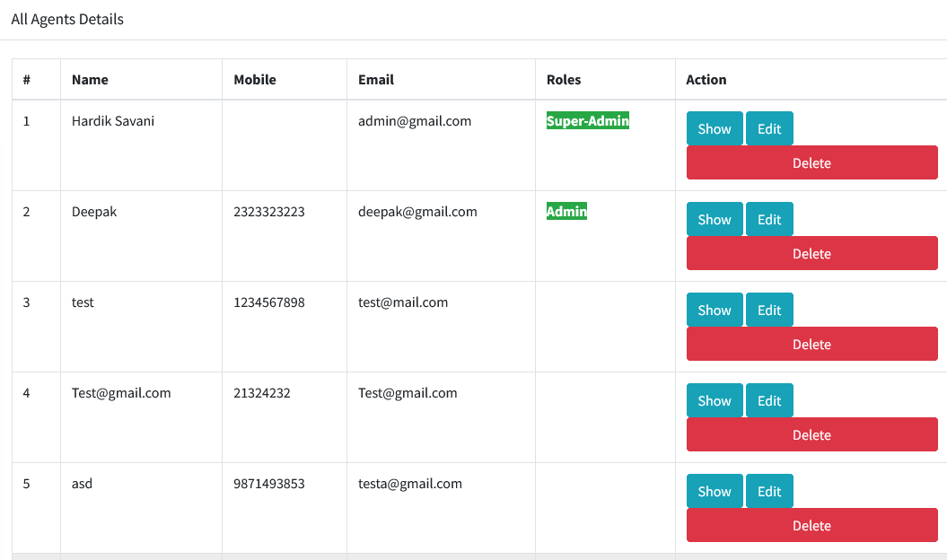
Task: Click the name test in row 3
Action: [83, 302]
